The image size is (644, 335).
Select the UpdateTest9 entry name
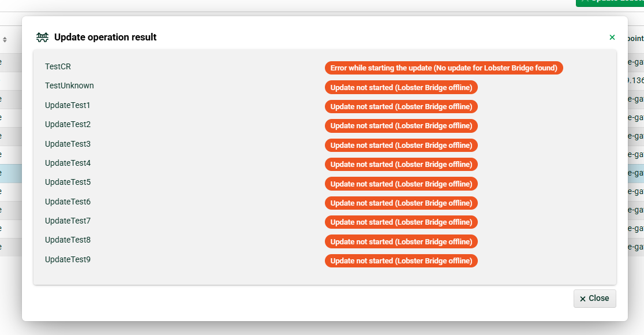point(68,260)
